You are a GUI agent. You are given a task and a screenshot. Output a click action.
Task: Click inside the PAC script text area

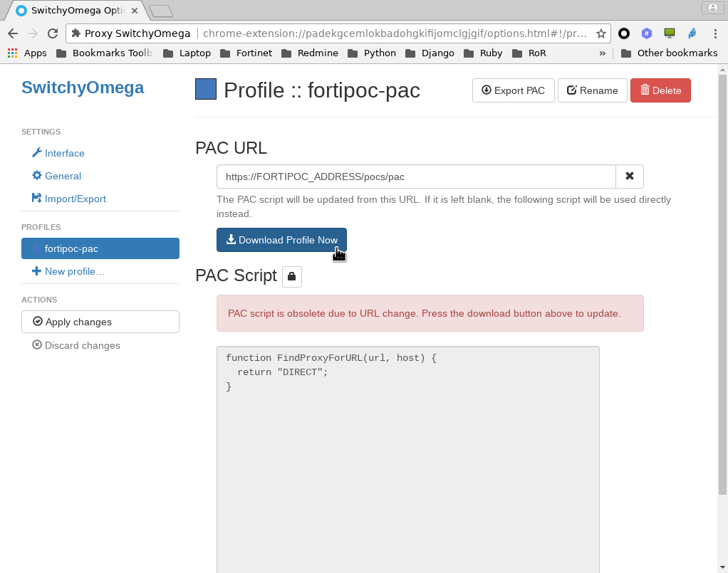point(408,459)
